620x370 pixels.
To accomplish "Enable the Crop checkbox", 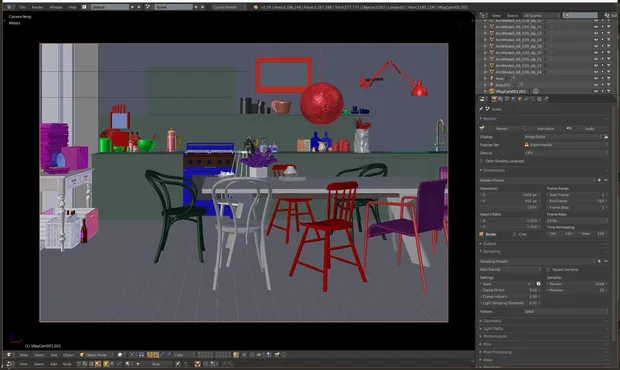I will click(x=515, y=234).
